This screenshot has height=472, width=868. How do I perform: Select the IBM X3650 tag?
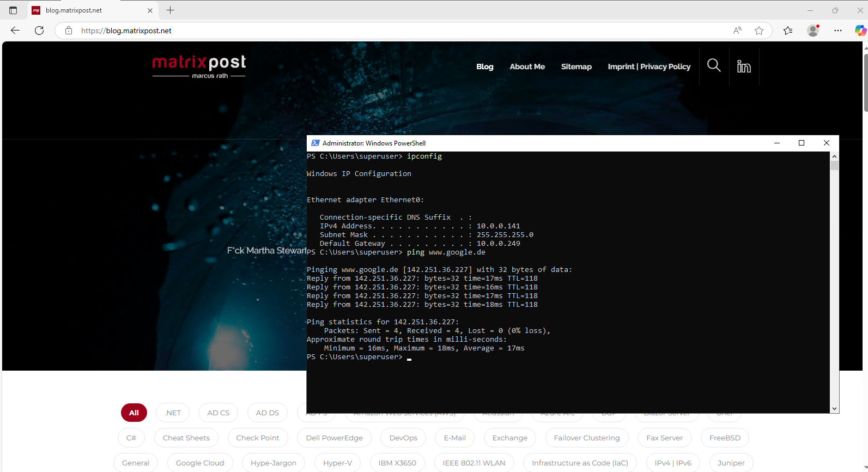(397, 463)
